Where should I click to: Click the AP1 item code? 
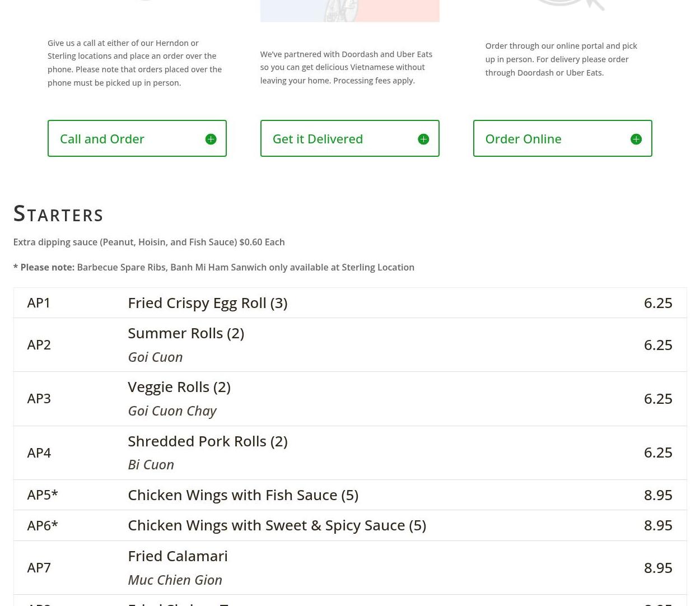(x=39, y=302)
